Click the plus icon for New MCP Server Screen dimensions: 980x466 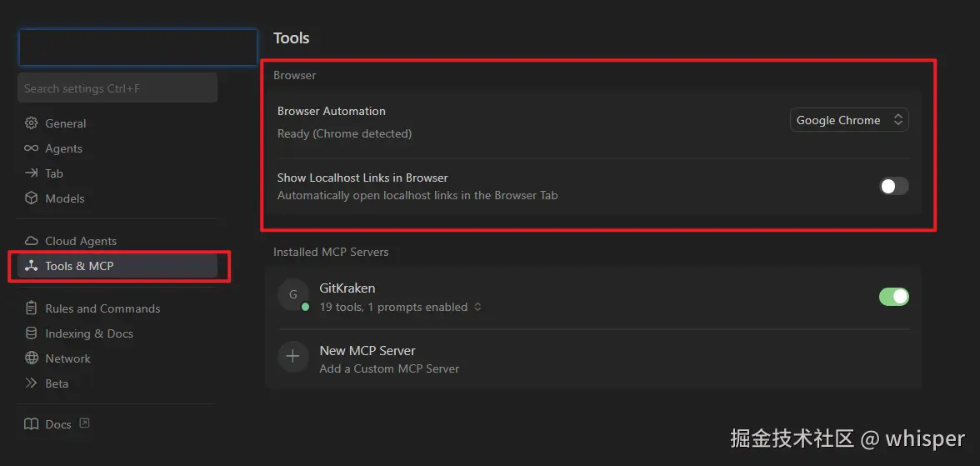point(292,358)
